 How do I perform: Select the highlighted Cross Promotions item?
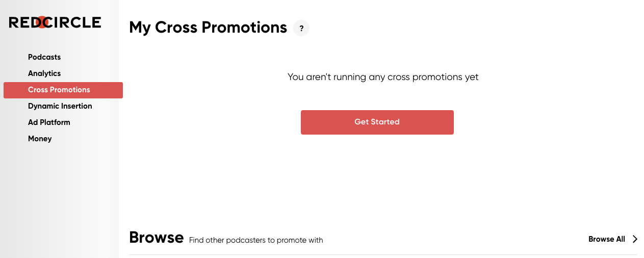pyautogui.click(x=59, y=90)
